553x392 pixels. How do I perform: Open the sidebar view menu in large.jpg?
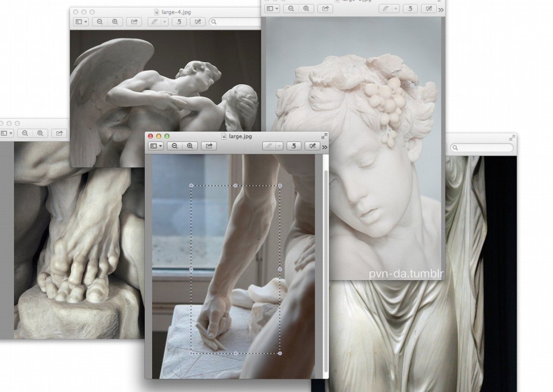[x=157, y=146]
